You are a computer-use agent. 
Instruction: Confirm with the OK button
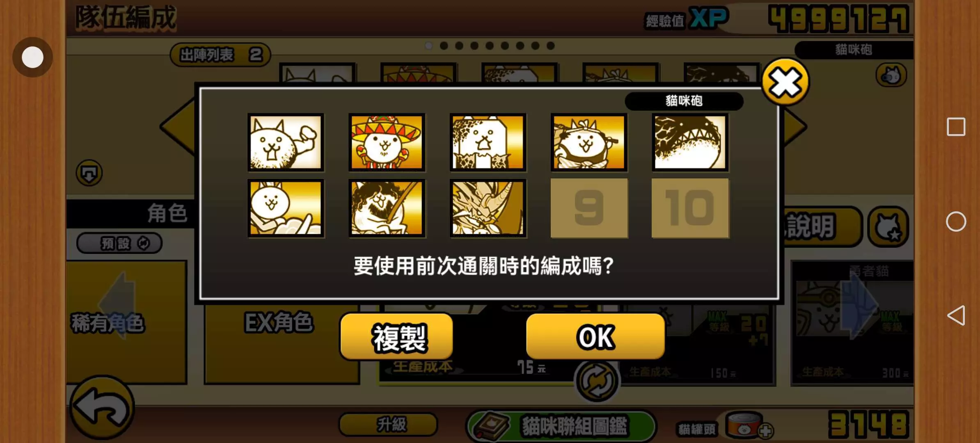pos(595,337)
